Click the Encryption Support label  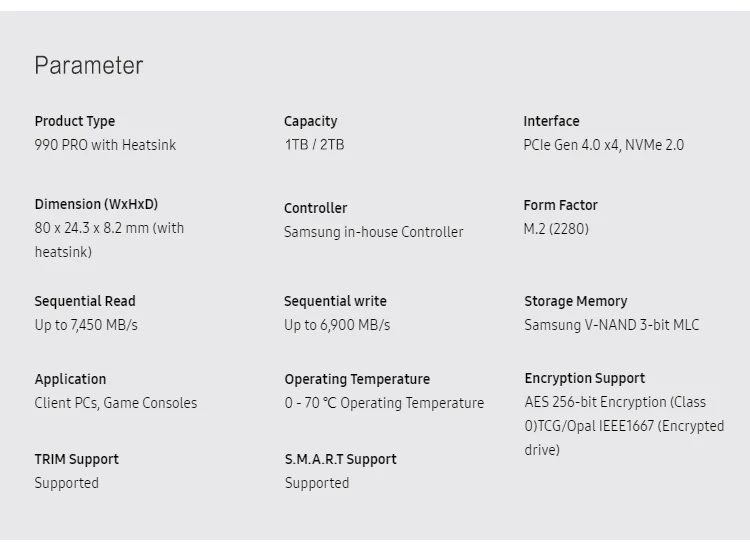coord(585,378)
